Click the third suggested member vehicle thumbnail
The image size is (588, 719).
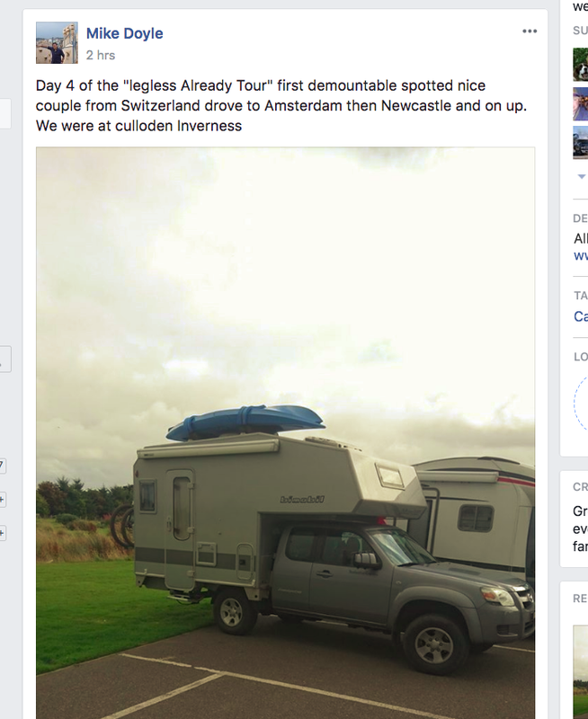coord(581,143)
